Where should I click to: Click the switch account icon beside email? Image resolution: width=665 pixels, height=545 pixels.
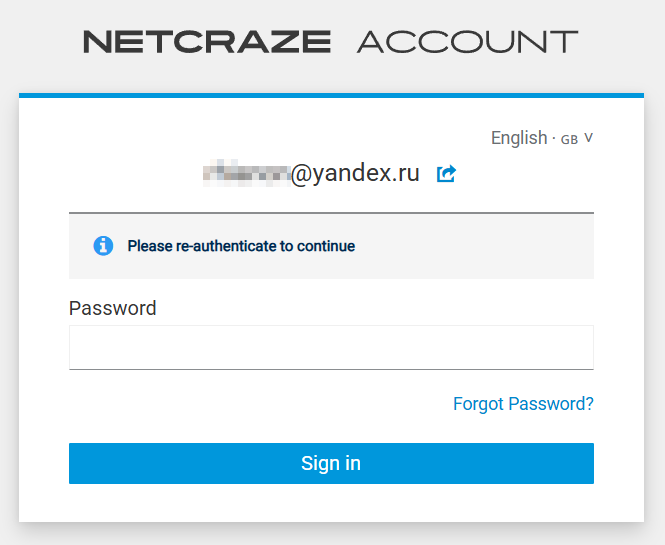(447, 174)
